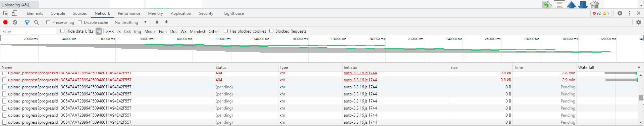
Task: Open Network settings gear in filter toolbar
Action: tap(639, 22)
